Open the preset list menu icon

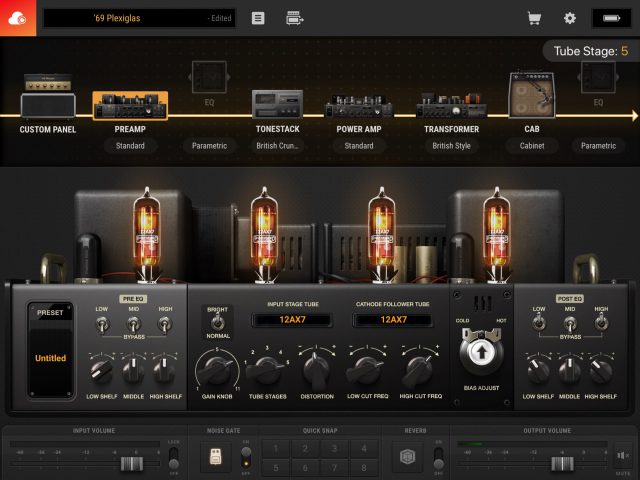(258, 18)
